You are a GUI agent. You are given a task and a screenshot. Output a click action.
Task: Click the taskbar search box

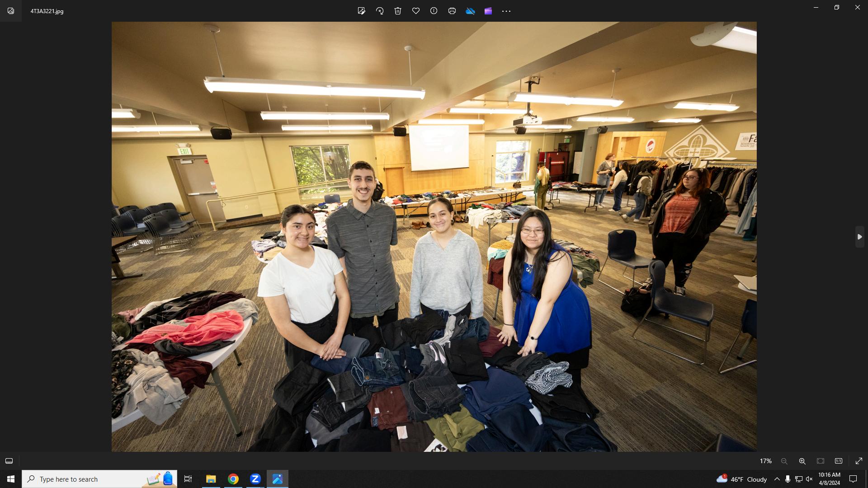90,479
